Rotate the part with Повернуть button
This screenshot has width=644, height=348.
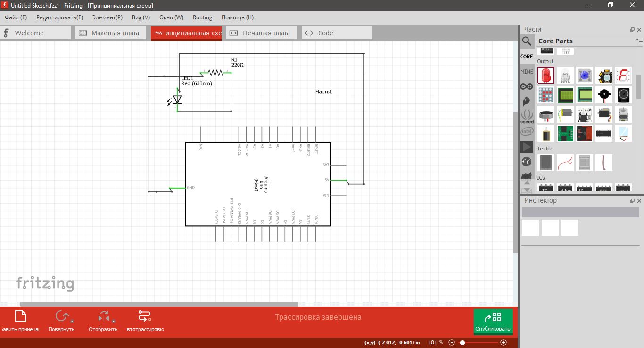pyautogui.click(x=61, y=321)
